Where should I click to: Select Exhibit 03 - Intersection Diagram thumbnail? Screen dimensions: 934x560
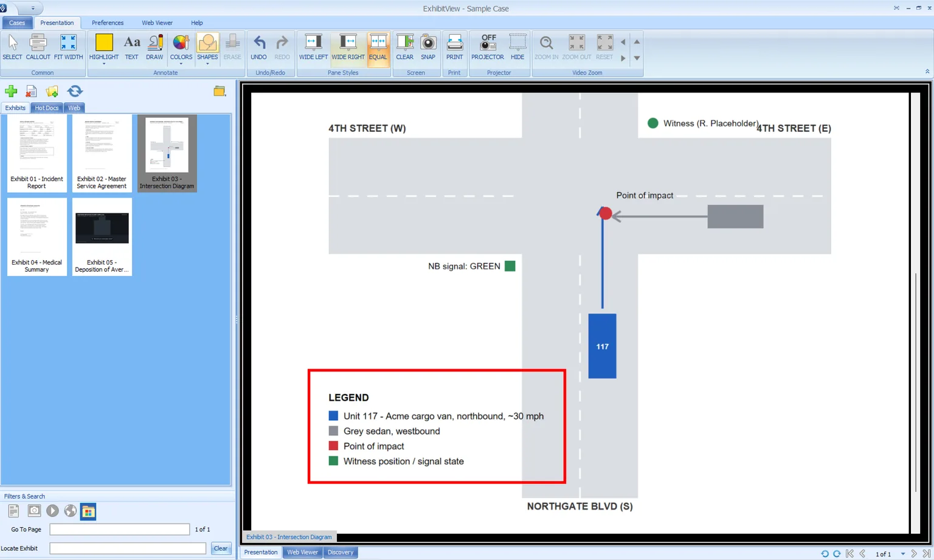point(167,153)
